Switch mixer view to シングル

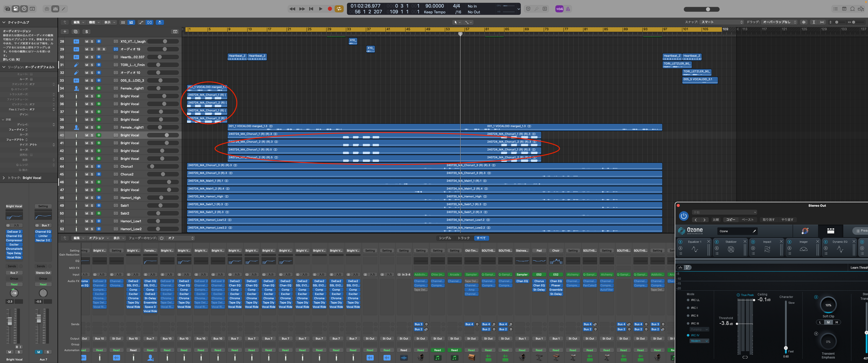point(445,238)
